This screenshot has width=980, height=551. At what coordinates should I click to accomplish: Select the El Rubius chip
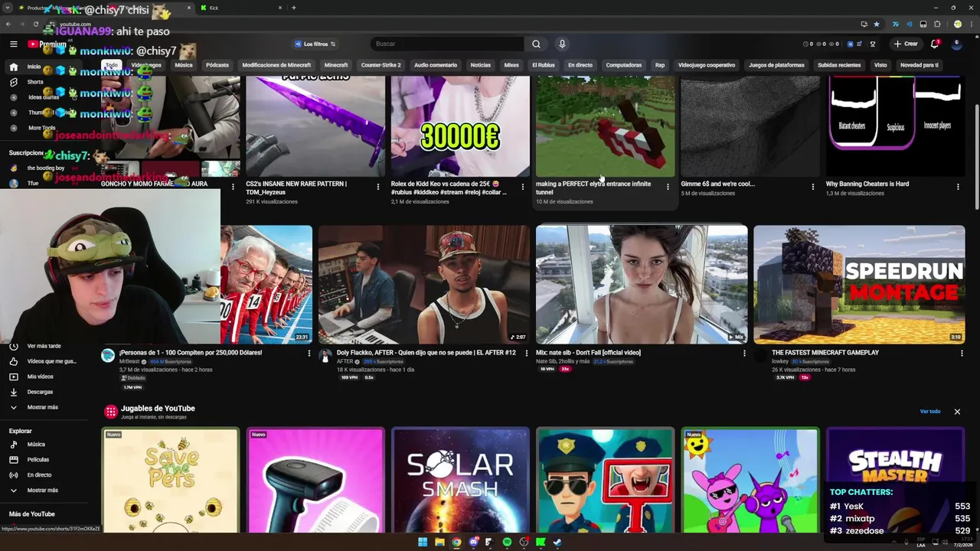point(544,65)
